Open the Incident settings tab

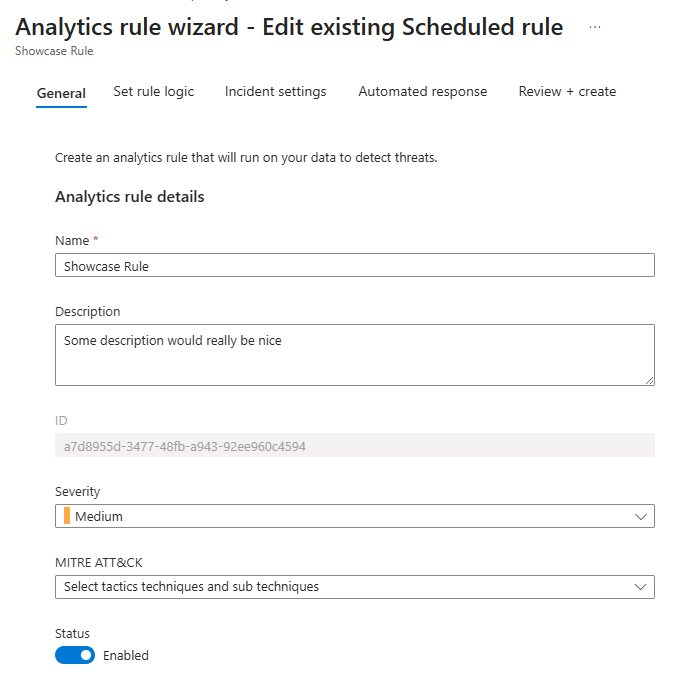275,91
